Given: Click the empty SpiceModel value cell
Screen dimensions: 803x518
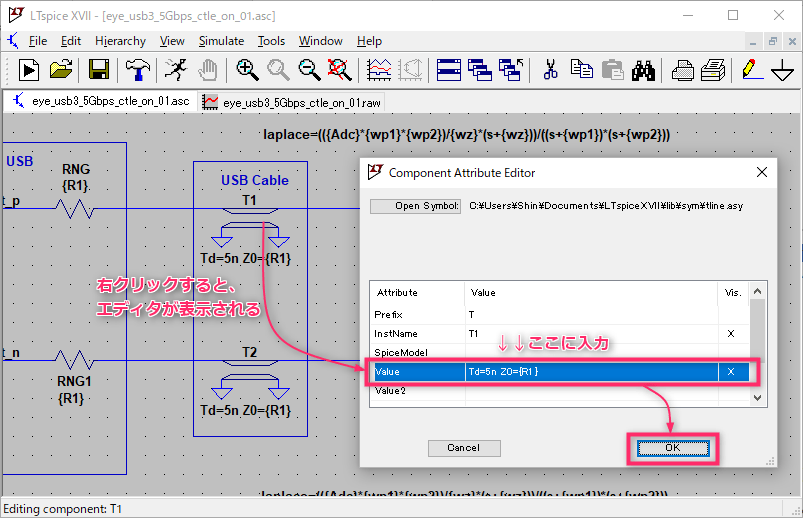Looking at the screenshot, I should click(x=591, y=353).
